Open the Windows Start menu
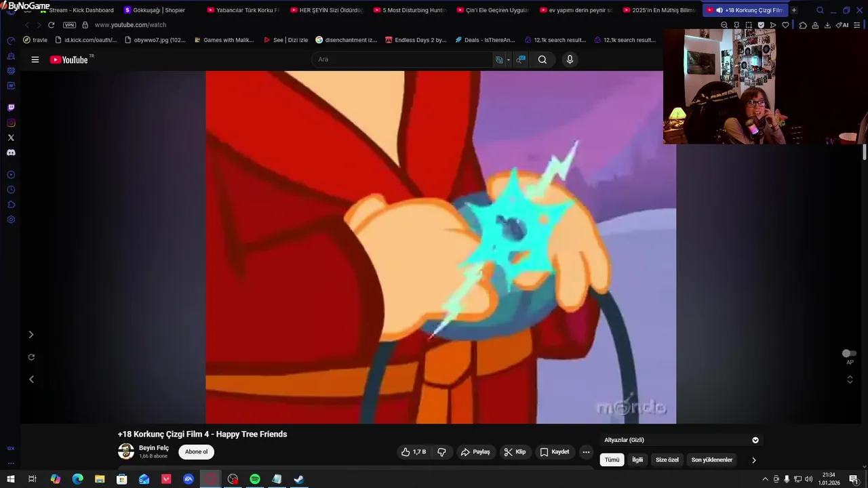Screen dimensions: 868x488 tap(11, 479)
